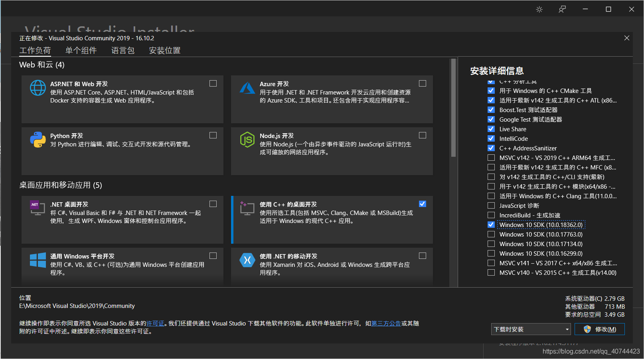
Task: Open the 下载时安装 install mode dropdown
Action: (531, 329)
